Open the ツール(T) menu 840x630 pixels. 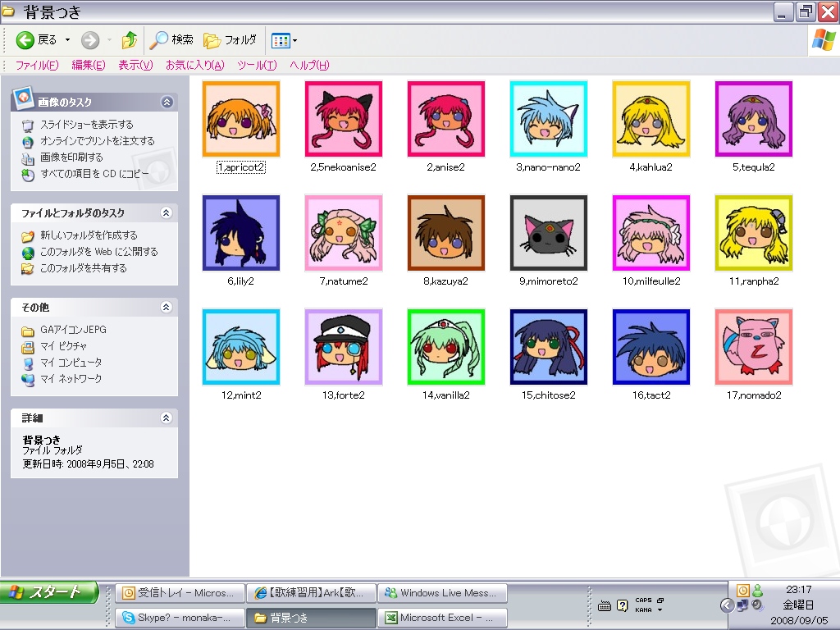(x=257, y=66)
